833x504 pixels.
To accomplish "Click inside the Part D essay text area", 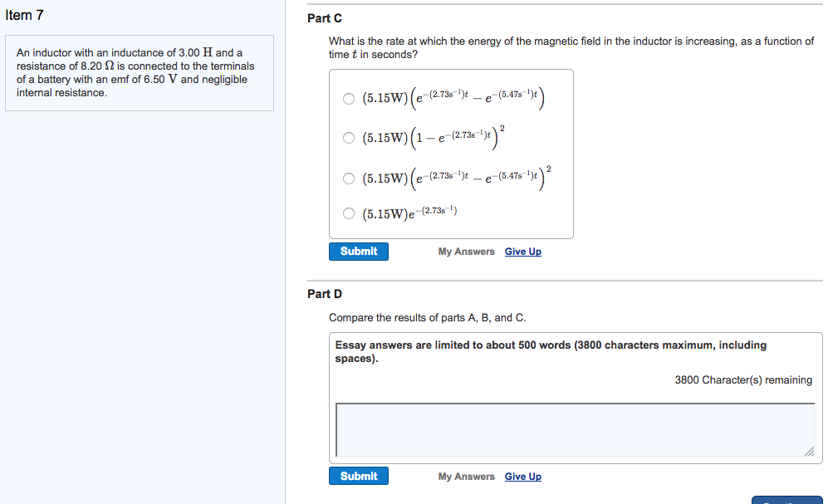I will pyautogui.click(x=573, y=429).
